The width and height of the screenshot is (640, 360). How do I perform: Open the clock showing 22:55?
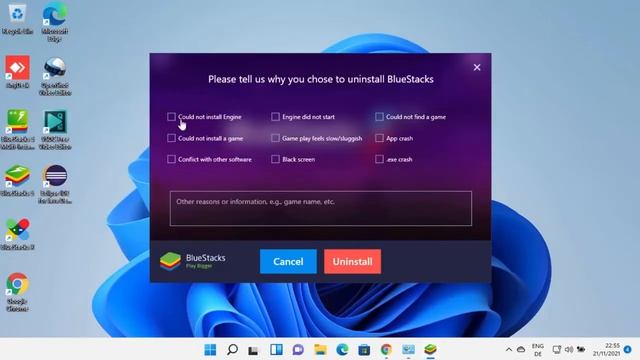(607, 350)
